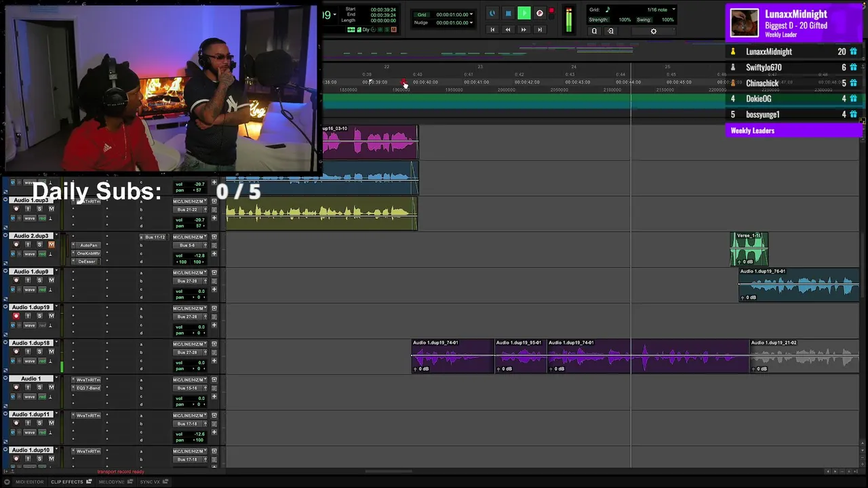Select the Verse_1-1t clip

pos(749,249)
